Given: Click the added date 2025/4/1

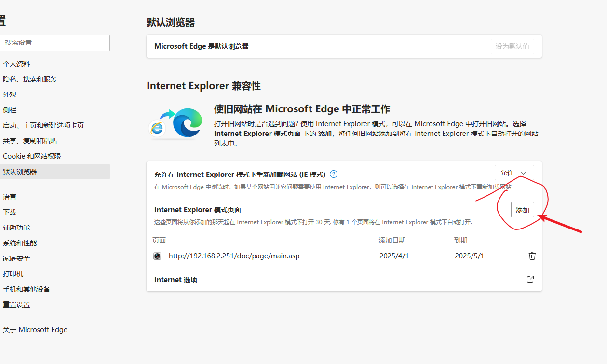Looking at the screenshot, I should pos(394,256).
